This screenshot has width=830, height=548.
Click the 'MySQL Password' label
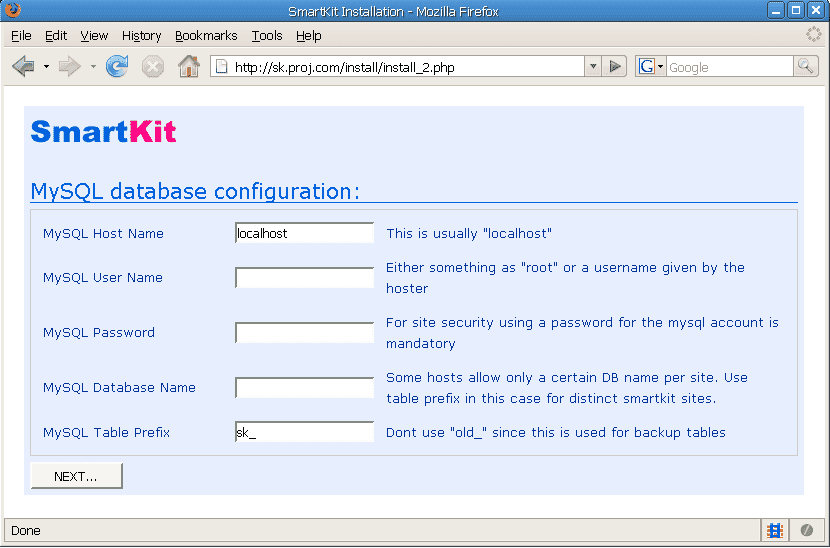[x=99, y=333]
